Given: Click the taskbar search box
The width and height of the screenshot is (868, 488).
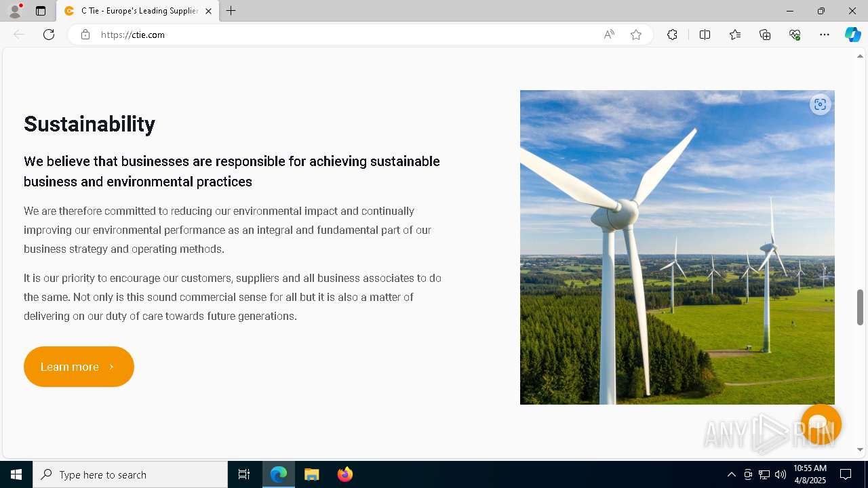Looking at the screenshot, I should [x=130, y=474].
